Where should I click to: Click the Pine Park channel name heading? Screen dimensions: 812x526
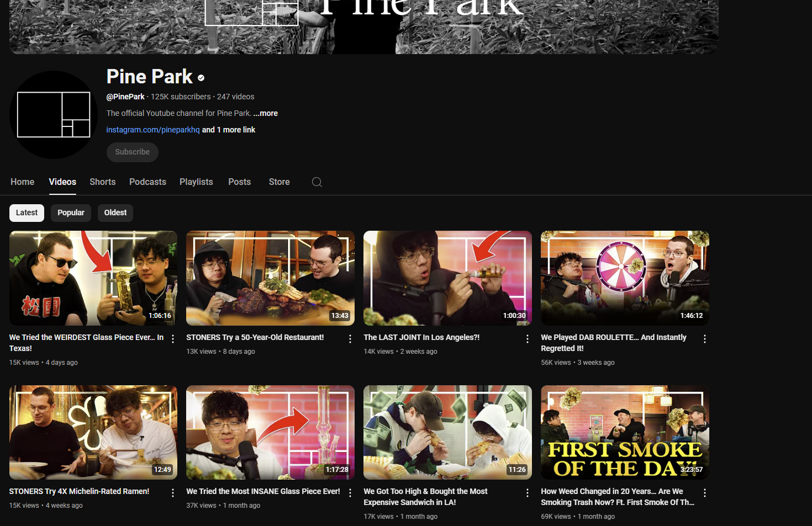[150, 77]
